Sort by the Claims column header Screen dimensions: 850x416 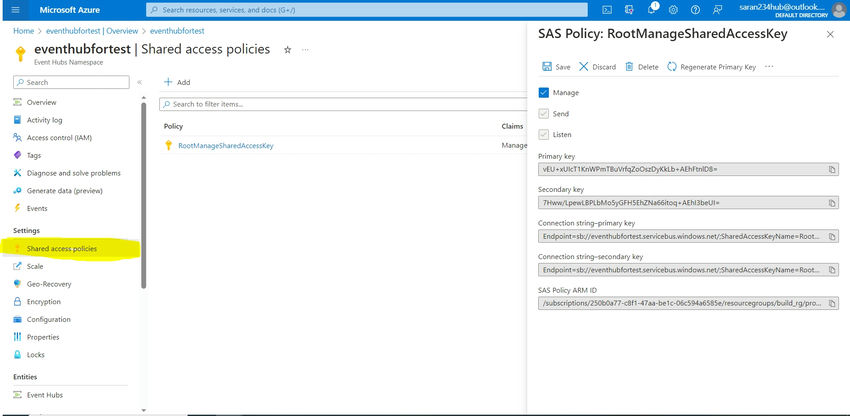(x=512, y=126)
